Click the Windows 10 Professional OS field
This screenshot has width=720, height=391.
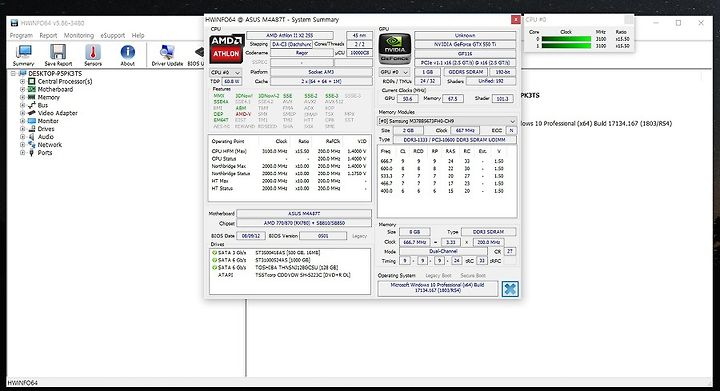pos(437,288)
